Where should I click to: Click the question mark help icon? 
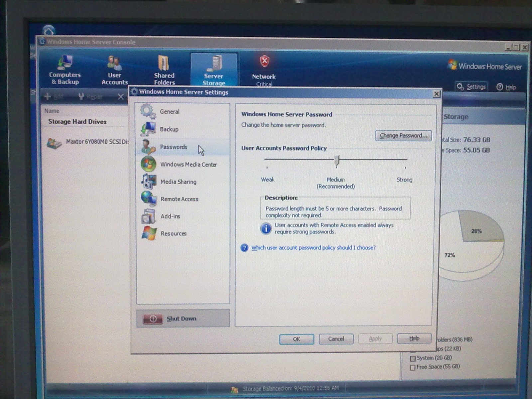244,248
